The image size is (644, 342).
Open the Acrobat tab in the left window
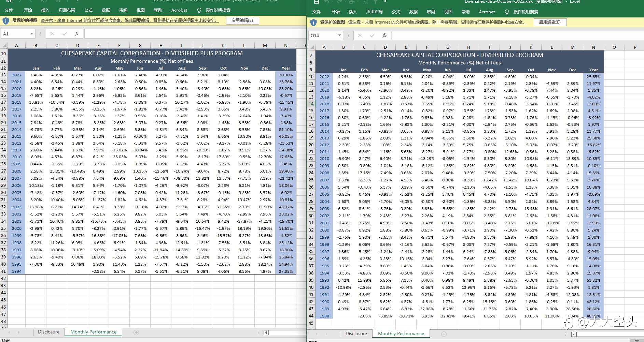(179, 10)
